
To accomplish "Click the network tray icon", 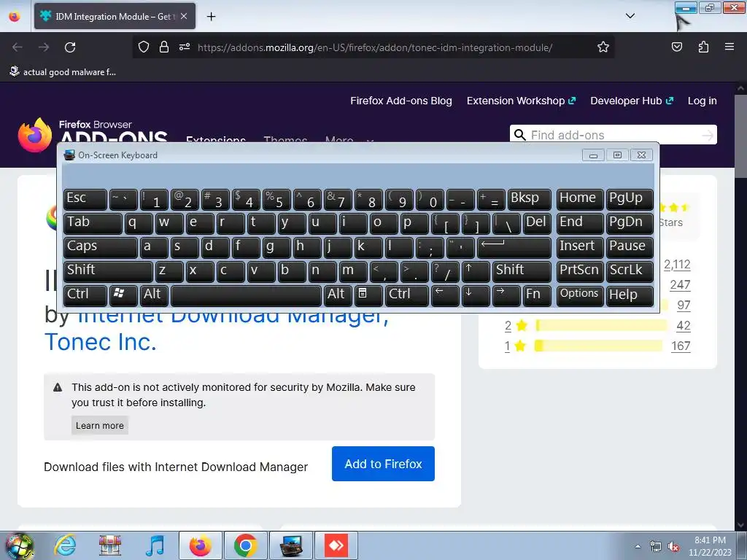I will click(656, 547).
